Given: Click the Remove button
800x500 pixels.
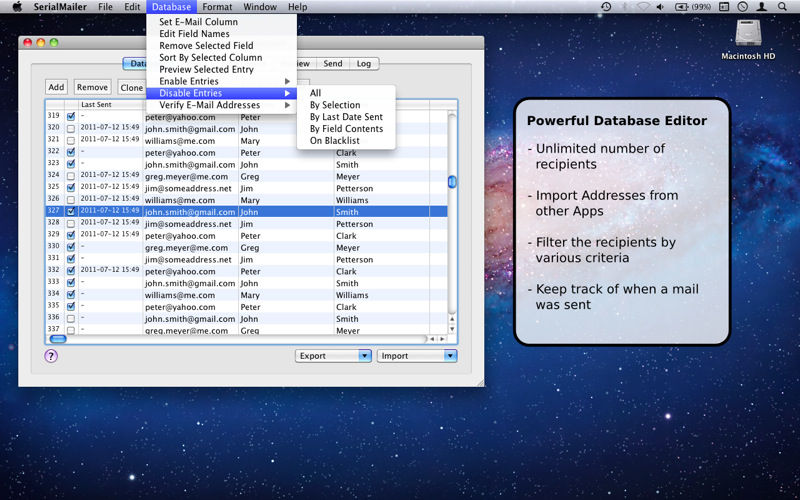Looking at the screenshot, I should (x=92, y=87).
